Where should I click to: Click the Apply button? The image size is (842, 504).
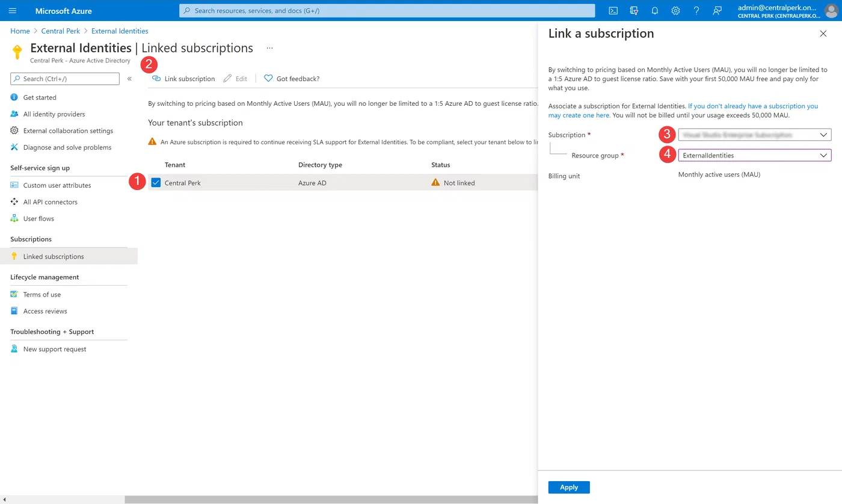coord(569,487)
